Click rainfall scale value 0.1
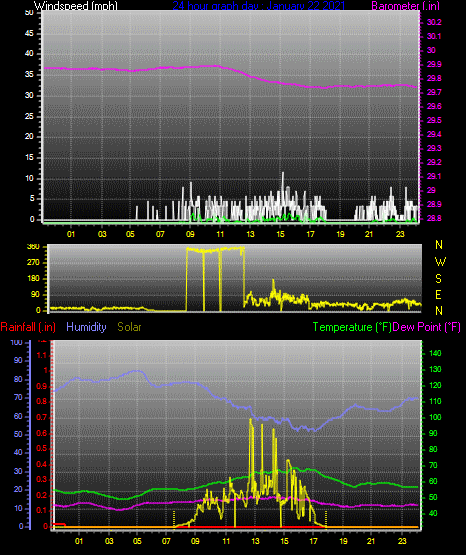466x555 pixels. 42,511
